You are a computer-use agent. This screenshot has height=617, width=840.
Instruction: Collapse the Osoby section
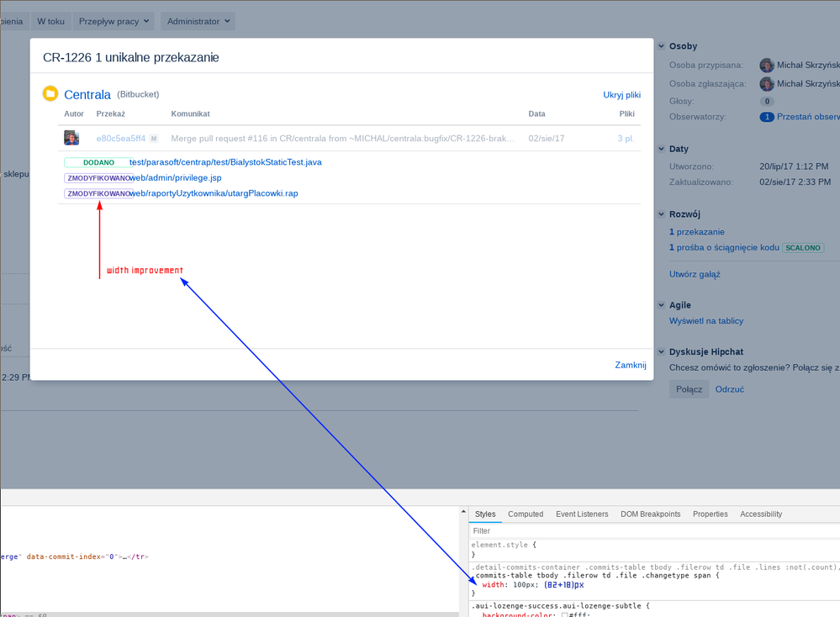[x=661, y=45]
